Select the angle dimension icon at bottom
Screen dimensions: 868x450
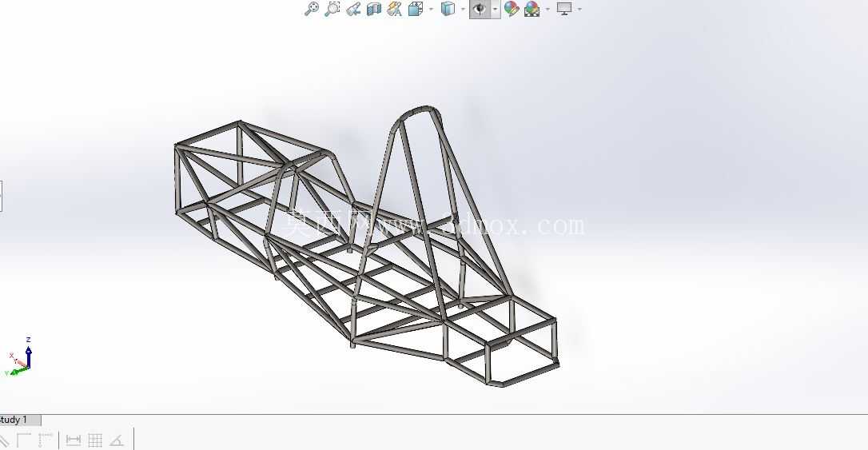point(117,440)
